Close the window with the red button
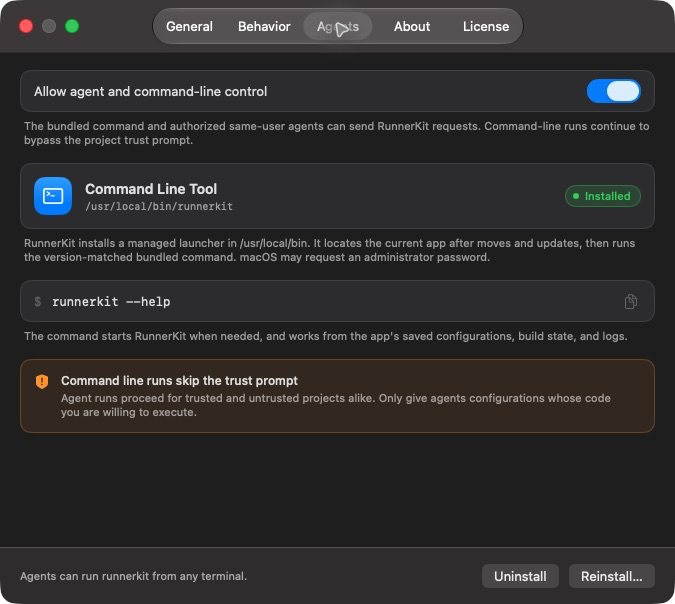Screen dimensions: 675x604 (26, 26)
